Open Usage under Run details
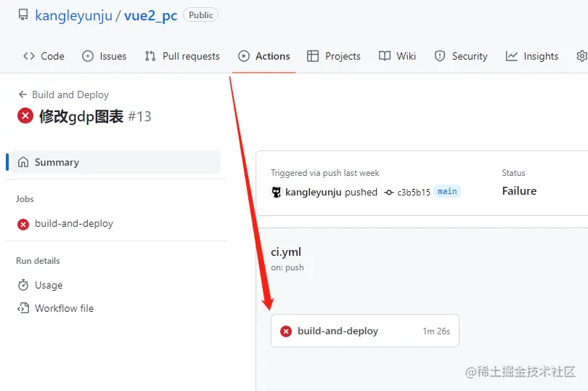The height and width of the screenshot is (391, 588). coord(49,285)
